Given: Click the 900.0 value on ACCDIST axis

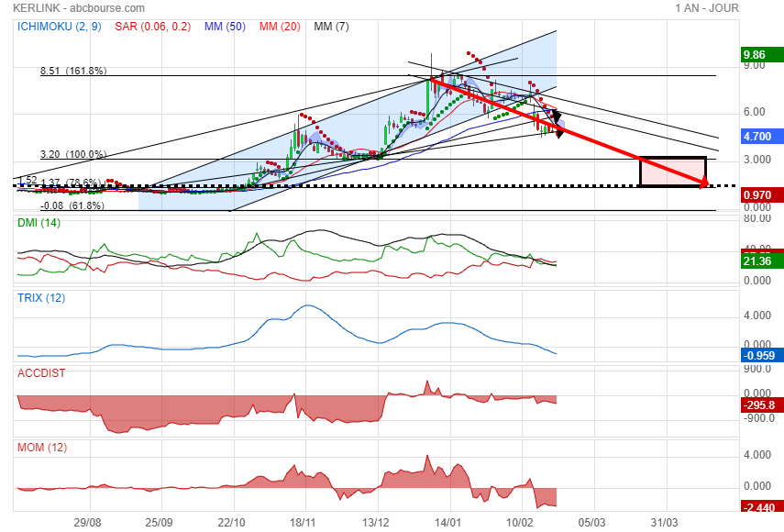Looking at the screenshot, I should point(757,369).
